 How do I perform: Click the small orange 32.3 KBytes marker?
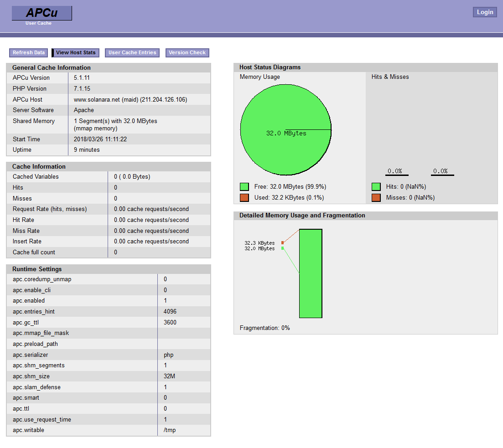(x=283, y=243)
